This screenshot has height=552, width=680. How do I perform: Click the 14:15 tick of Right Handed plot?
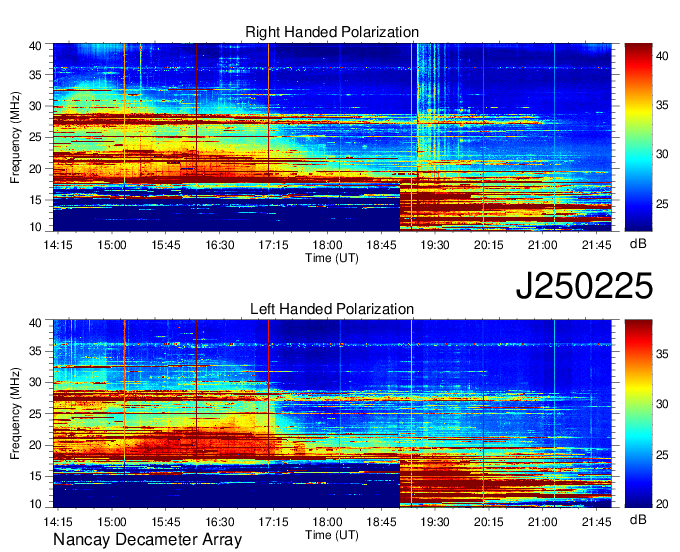click(x=58, y=245)
